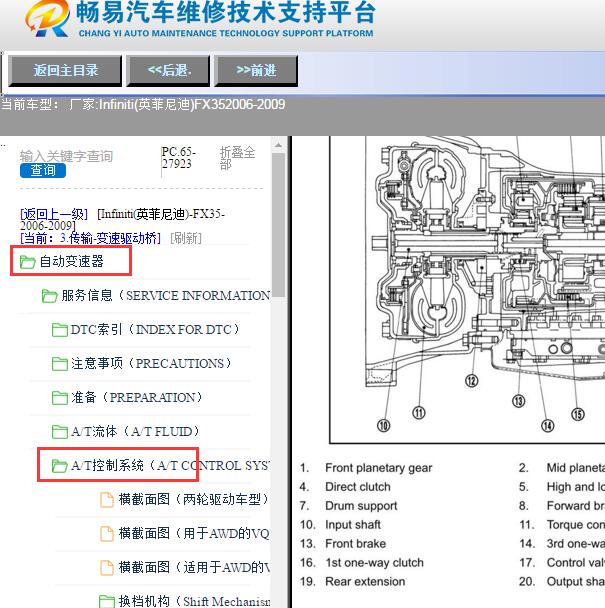Click callout number 12 in diagram
Image resolution: width=605 pixels, height=608 pixels.
pos(472,381)
